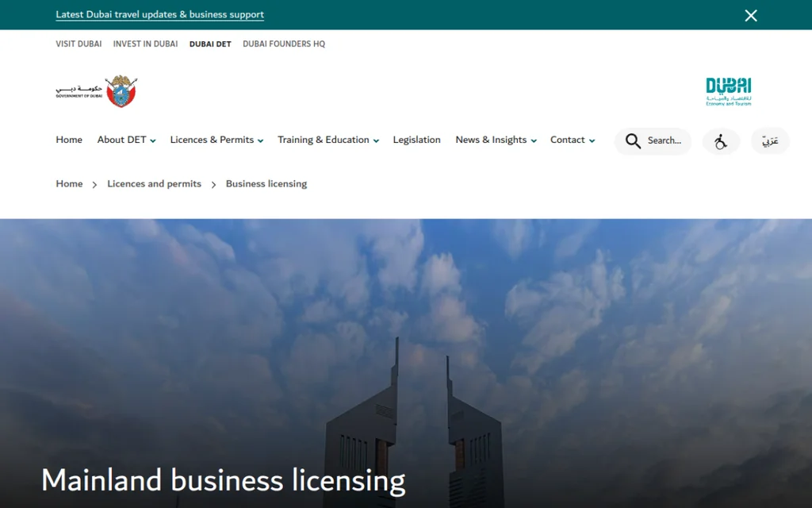The width and height of the screenshot is (812, 508).
Task: Expand News & Insights chevron
Action: pyautogui.click(x=534, y=140)
